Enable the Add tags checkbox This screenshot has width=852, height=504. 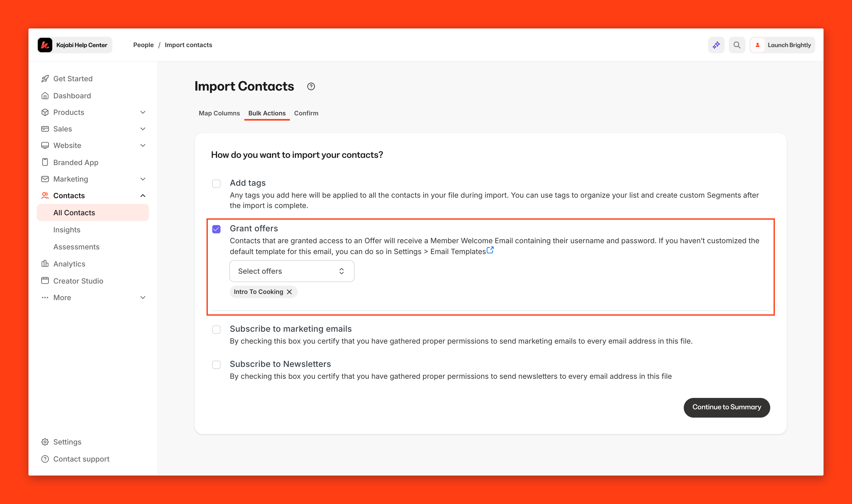[216, 184]
